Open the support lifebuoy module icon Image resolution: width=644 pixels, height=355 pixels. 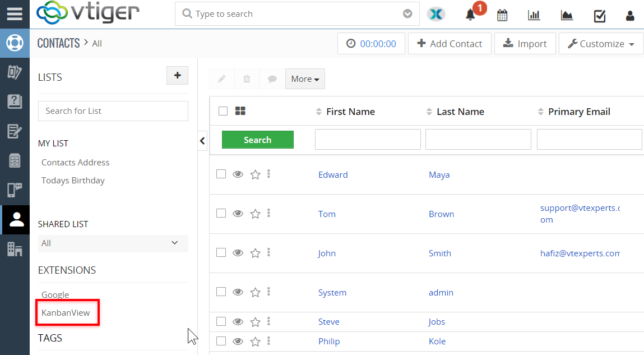(15, 43)
